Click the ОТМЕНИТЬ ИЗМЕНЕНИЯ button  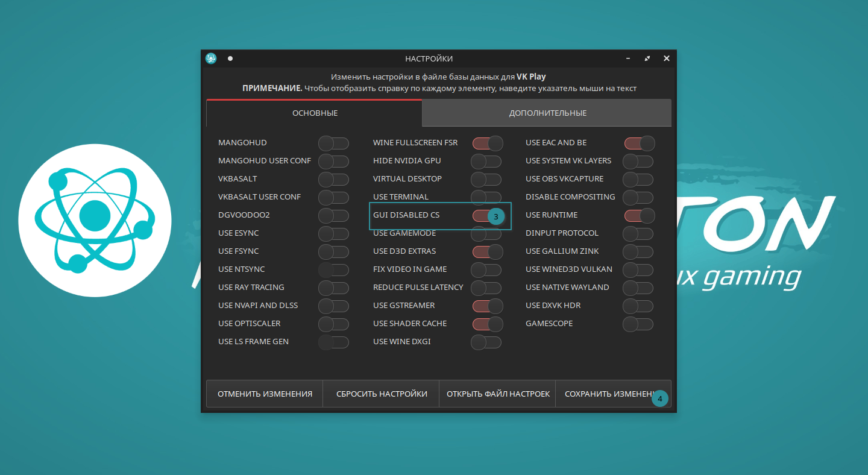click(x=265, y=394)
